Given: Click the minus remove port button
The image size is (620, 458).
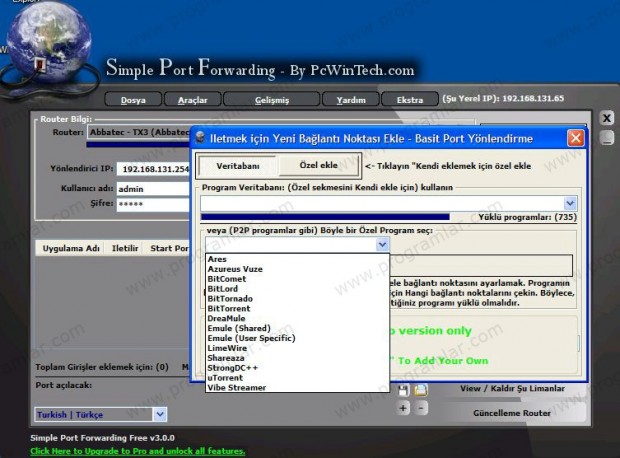Looking at the screenshot, I should (x=421, y=408).
